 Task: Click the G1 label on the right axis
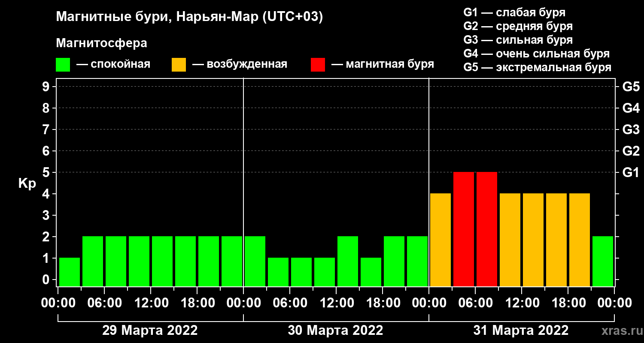[x=631, y=172]
